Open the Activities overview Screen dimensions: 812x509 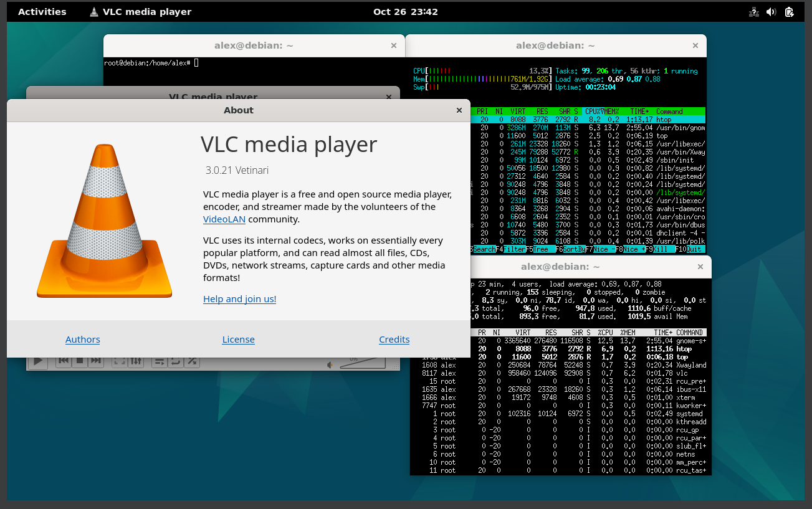42,11
